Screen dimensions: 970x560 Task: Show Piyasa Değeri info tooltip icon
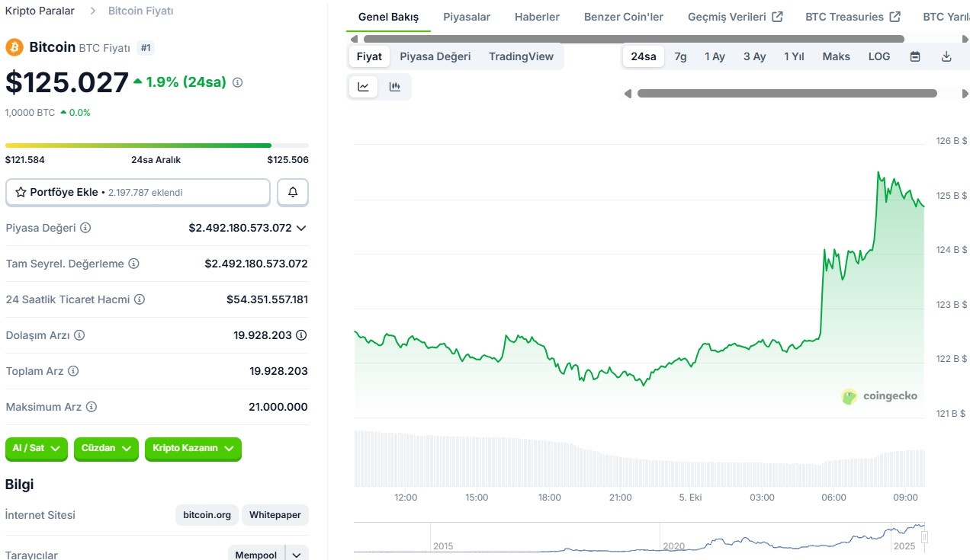coord(85,228)
